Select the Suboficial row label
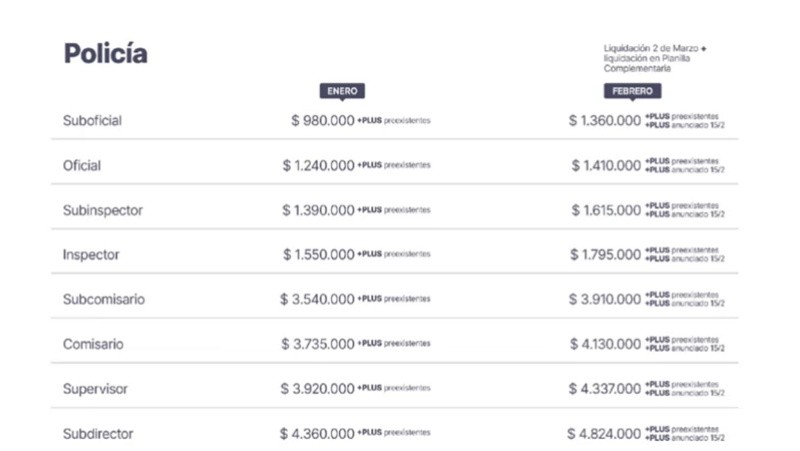 92,120
